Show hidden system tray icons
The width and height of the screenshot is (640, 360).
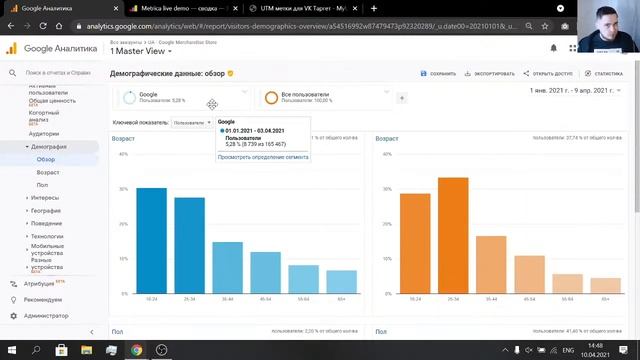(x=505, y=350)
